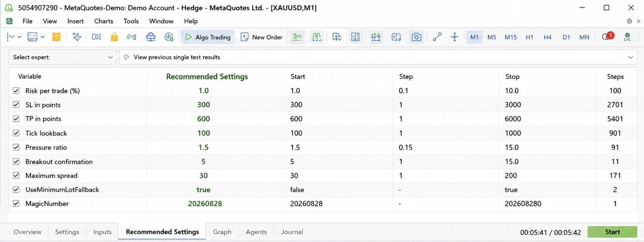Uncheck the Tick lookback checkbox
The width and height of the screenshot is (644, 242).
click(16, 133)
